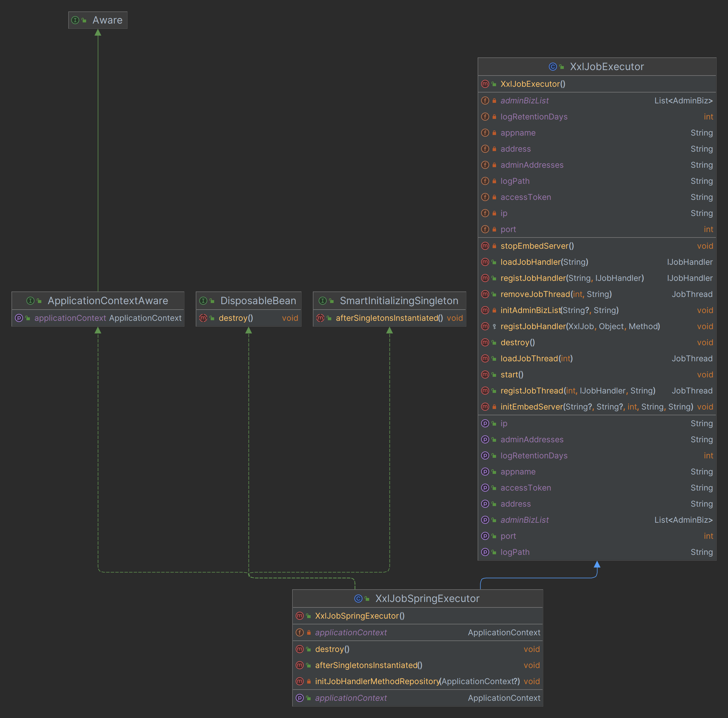The height and width of the screenshot is (718, 728).
Task: Click the field icon next to adminBizList
Action: [485, 101]
